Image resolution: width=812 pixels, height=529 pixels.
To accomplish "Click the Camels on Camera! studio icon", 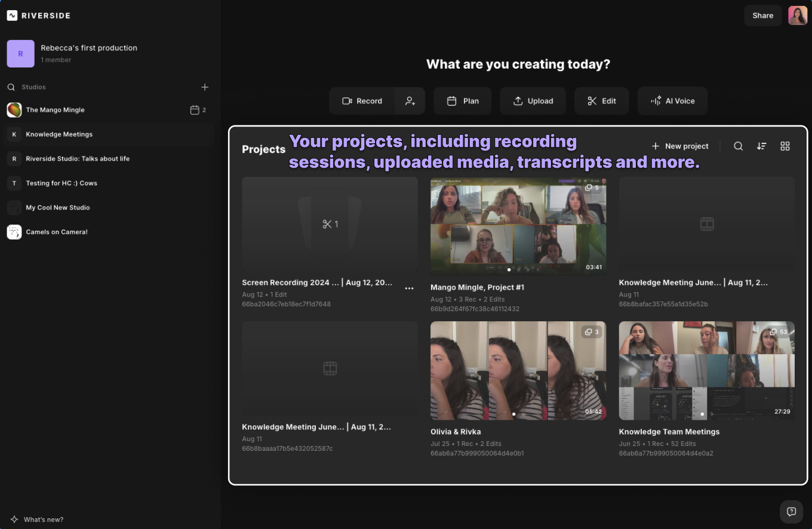I will pos(14,232).
